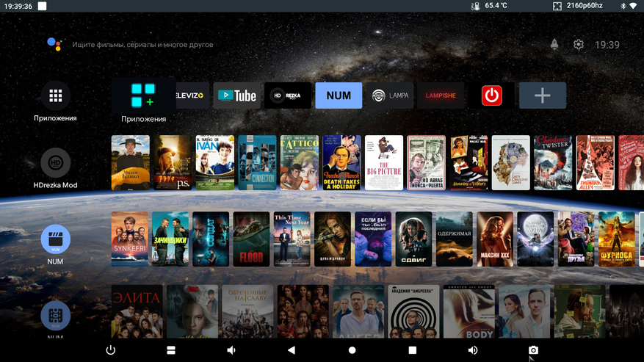Open the El Sueño de Ivan poster
Viewport: 644px width, 362px height.
tap(215, 163)
